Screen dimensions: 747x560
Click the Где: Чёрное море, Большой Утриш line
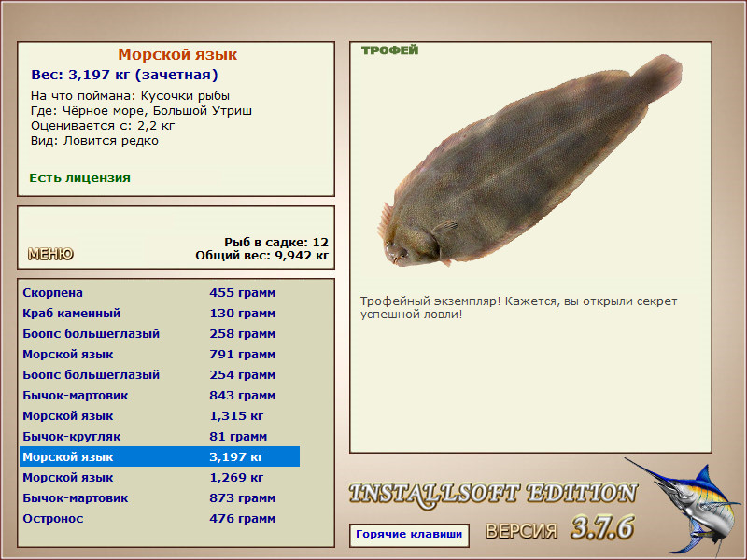142,110
